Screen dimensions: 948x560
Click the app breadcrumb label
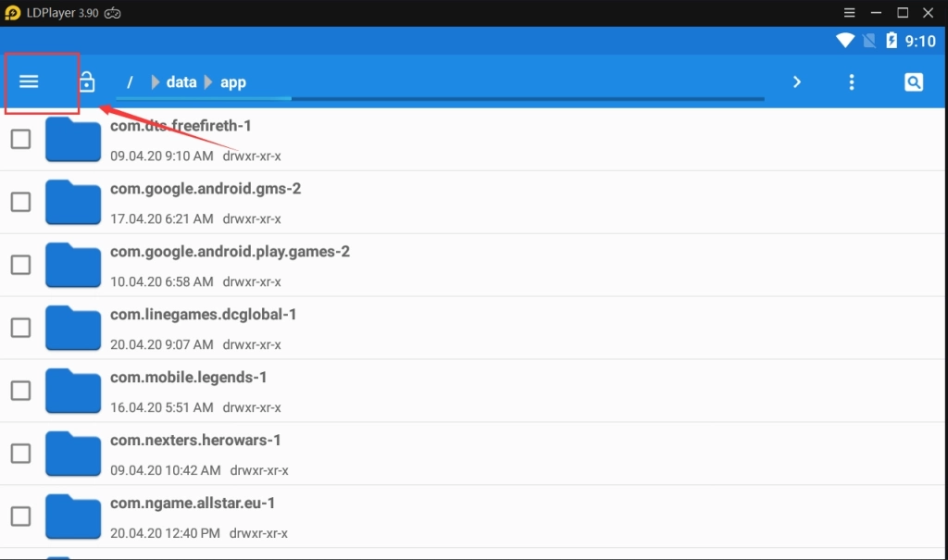pyautogui.click(x=233, y=81)
